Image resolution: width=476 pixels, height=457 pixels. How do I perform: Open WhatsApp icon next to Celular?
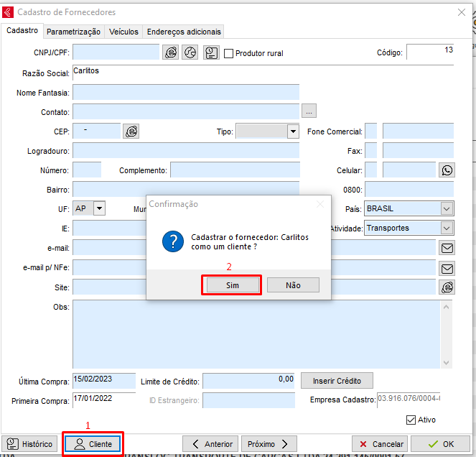point(447,170)
